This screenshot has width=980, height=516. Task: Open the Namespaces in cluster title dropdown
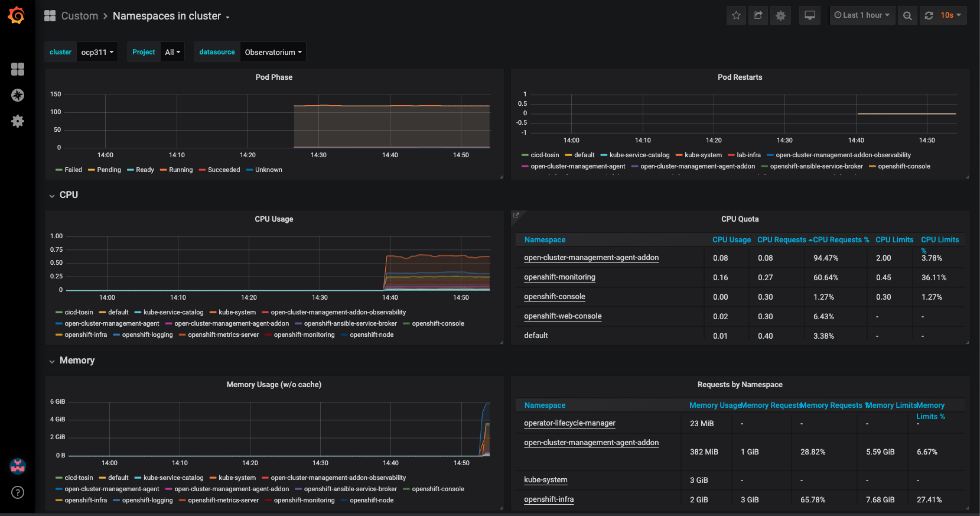171,16
